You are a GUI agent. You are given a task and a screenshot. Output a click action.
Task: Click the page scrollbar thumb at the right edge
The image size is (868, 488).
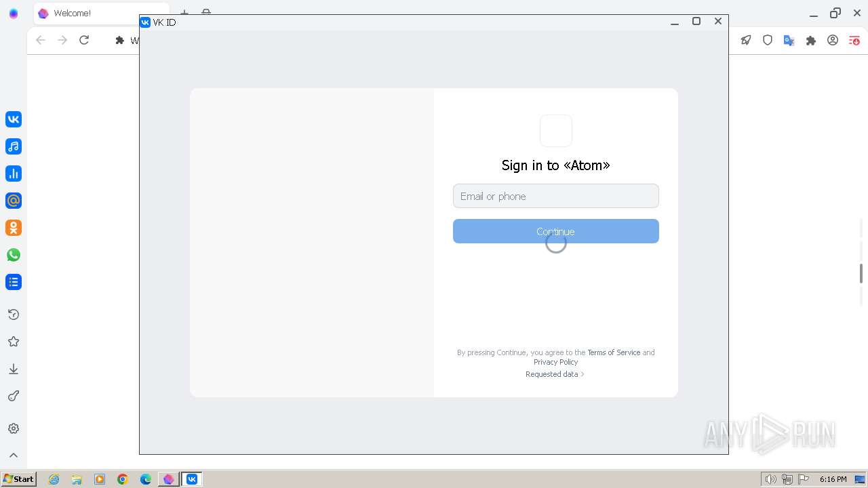861,273
